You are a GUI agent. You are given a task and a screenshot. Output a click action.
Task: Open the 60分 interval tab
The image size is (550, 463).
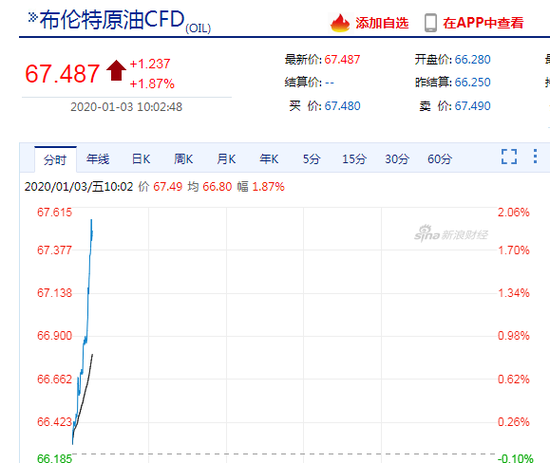pos(440,159)
